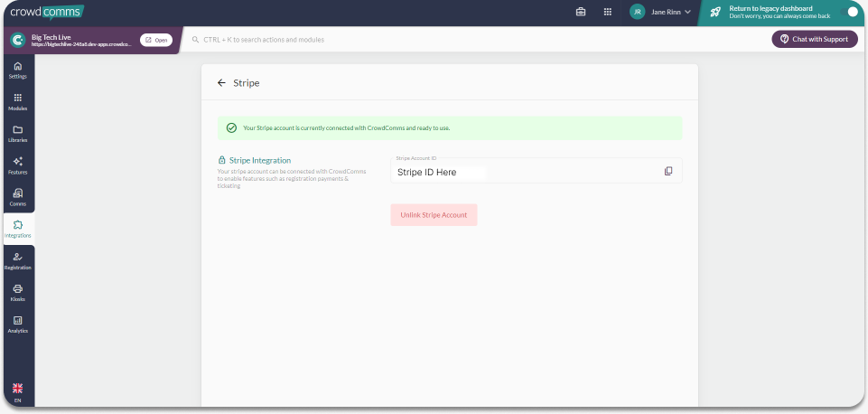Toggle the legacy dashboard switch

(849, 12)
